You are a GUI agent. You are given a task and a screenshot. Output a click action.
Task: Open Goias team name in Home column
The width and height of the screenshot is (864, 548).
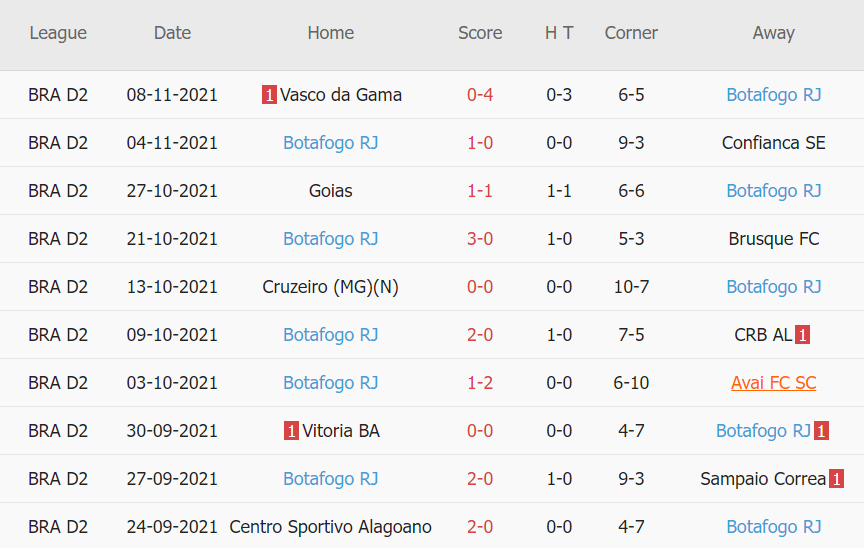(330, 191)
